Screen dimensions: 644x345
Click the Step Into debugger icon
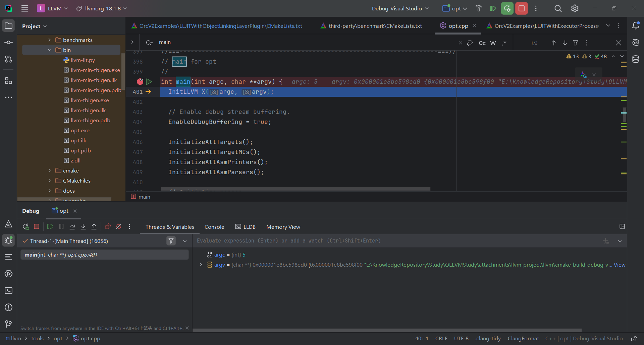click(83, 227)
